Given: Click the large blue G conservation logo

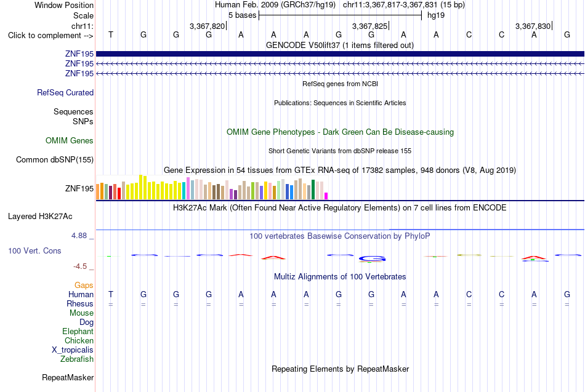Looking at the screenshot, I should click(x=371, y=258).
